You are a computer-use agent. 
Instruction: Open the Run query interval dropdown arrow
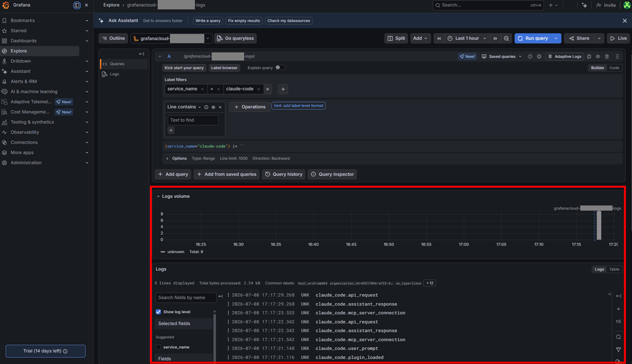556,38
